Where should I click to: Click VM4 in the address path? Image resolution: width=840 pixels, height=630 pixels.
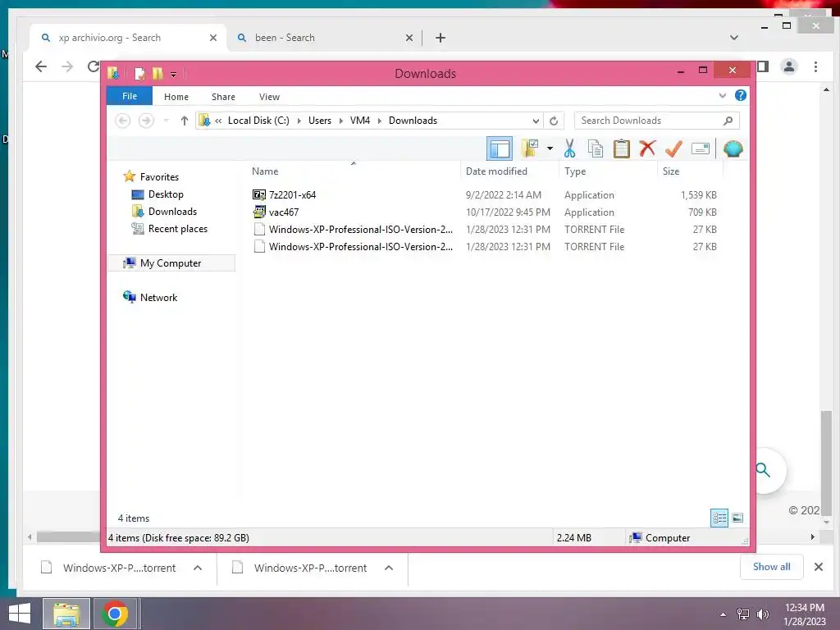coord(360,121)
